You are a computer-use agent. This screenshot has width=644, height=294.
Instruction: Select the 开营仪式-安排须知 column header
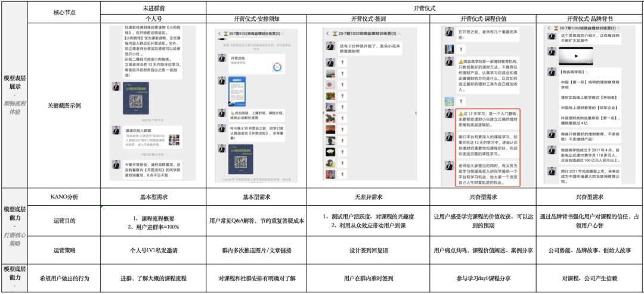(256, 18)
